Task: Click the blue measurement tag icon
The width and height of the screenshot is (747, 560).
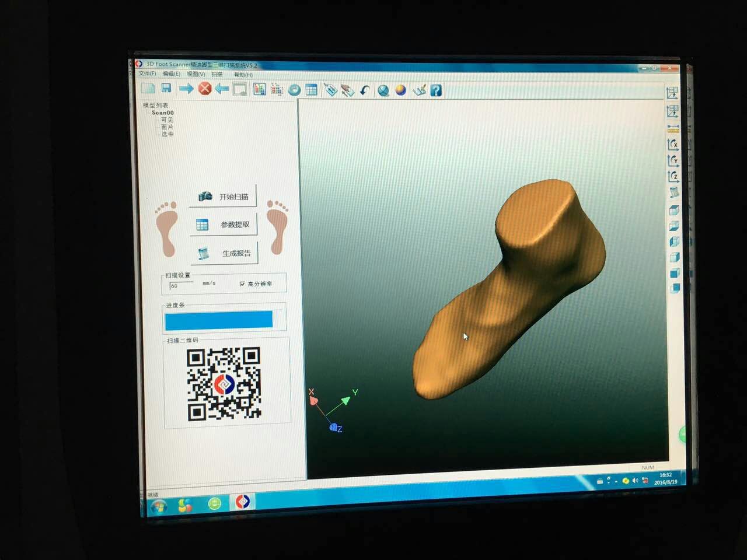Action: click(x=330, y=90)
